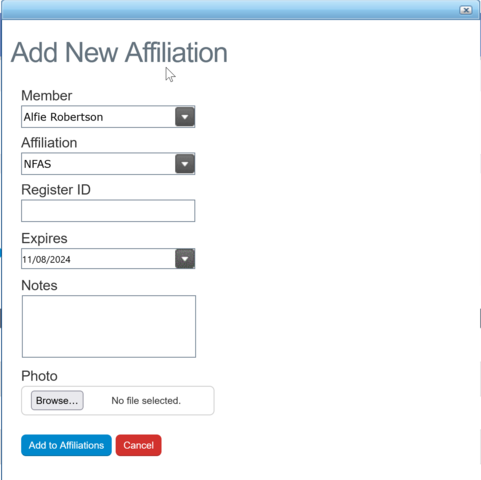Open the Expires date picker arrow
Viewport: 481px width, 480px height.
point(185,258)
